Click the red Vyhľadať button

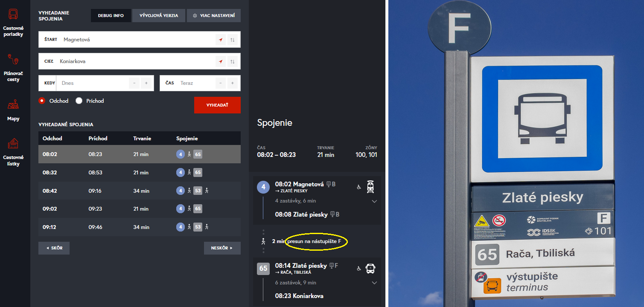[217, 105]
